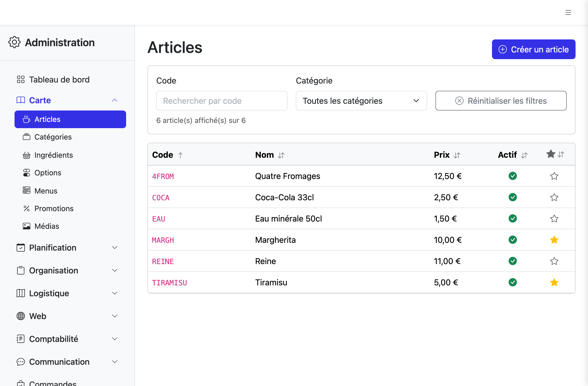The width and height of the screenshot is (588, 386).
Task: Toggle active checkmark for Eau minérale 50cl
Action: tap(513, 218)
